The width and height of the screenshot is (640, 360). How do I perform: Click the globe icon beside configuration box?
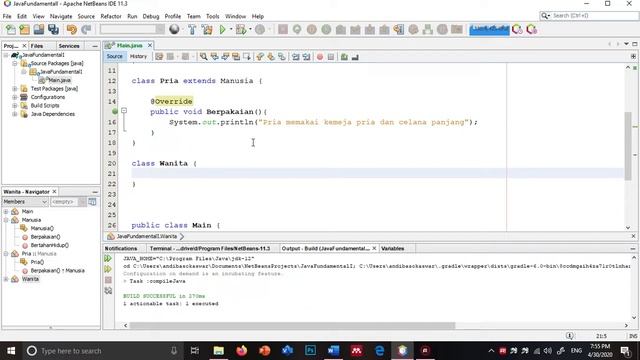(x=174, y=29)
